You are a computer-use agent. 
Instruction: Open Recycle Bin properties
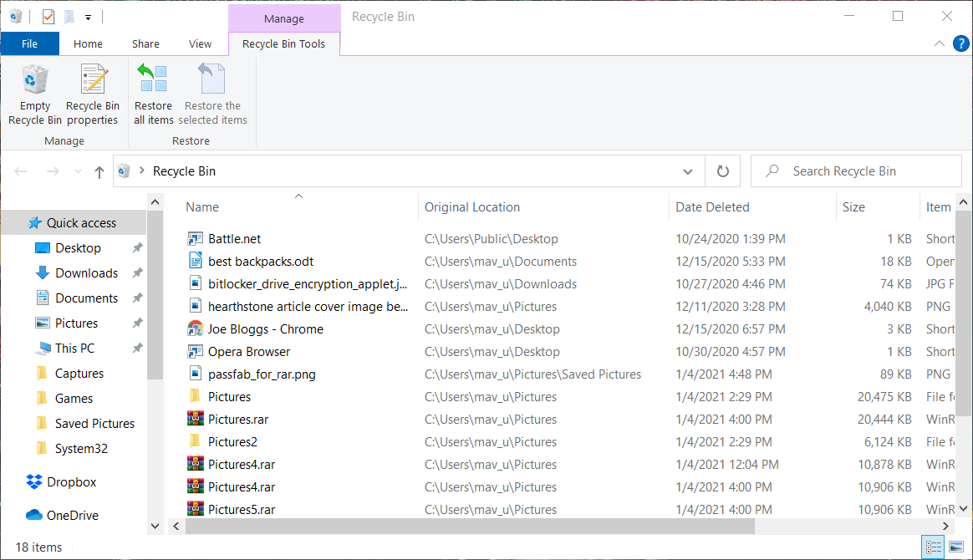pyautogui.click(x=93, y=94)
